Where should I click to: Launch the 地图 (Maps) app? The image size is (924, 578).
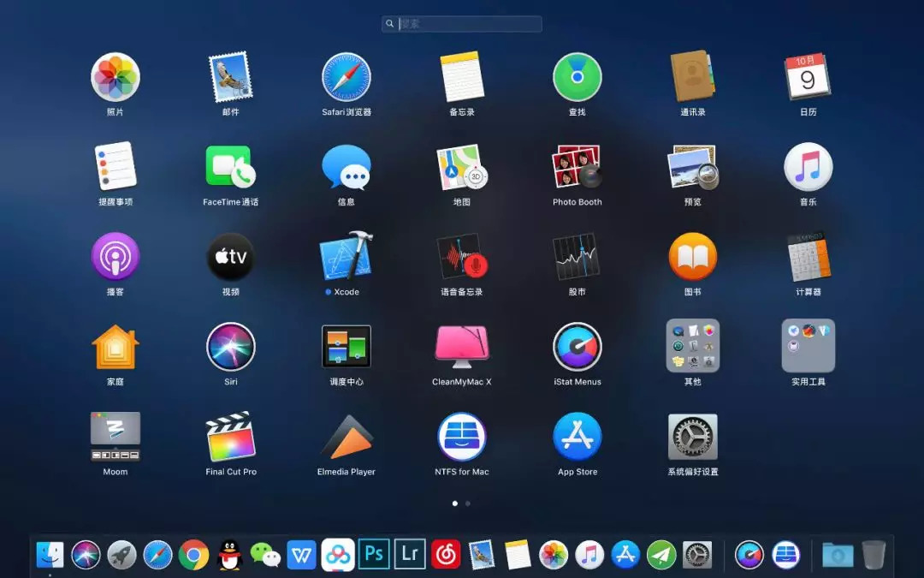[462, 167]
